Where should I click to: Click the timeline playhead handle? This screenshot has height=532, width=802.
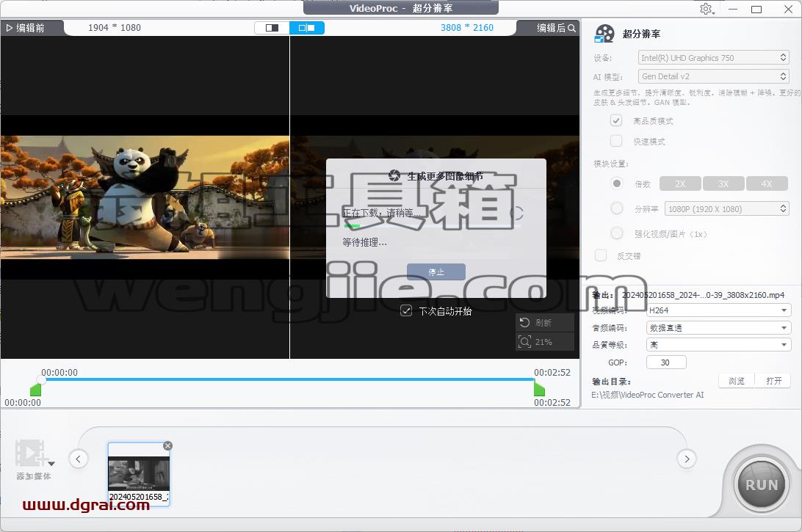pyautogui.click(x=41, y=379)
